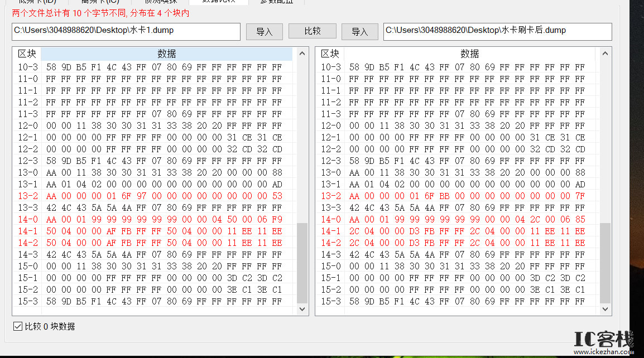This screenshot has width=644, height=358.
Task: Focus the 水卡刷卡后.dump file path field
Action: tap(497, 31)
